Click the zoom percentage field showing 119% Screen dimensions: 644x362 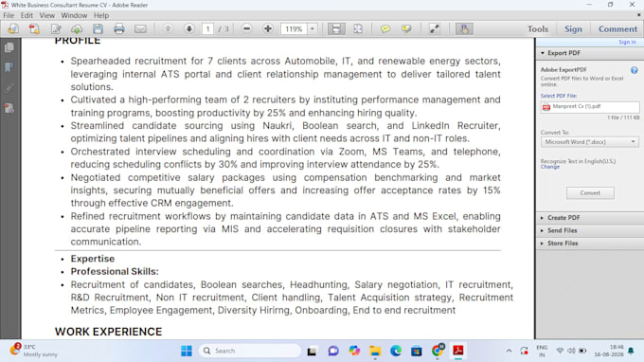tap(295, 28)
